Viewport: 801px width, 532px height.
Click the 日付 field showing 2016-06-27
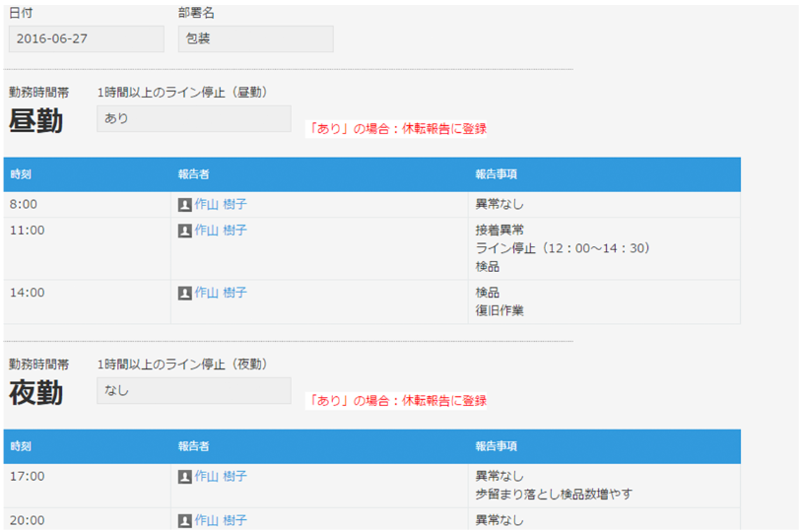click(86, 39)
